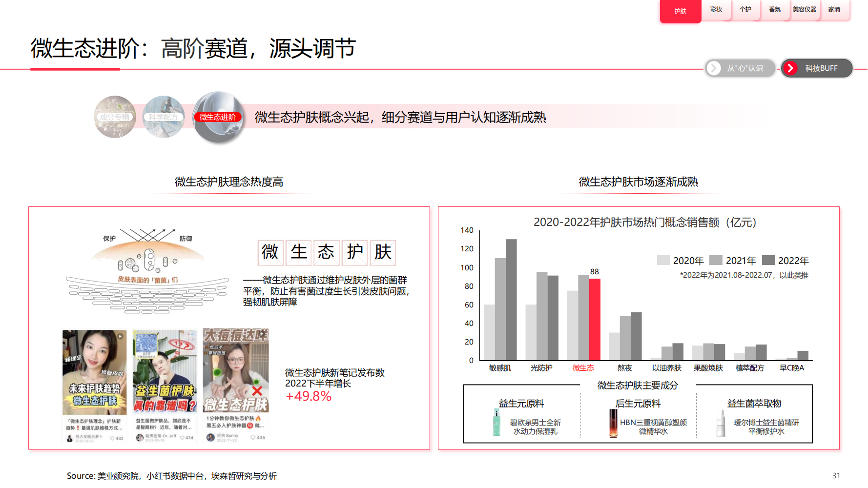Open the 未来护肤趋势 note thumbnail
Viewport: 868px width, 488px height.
click(95, 372)
